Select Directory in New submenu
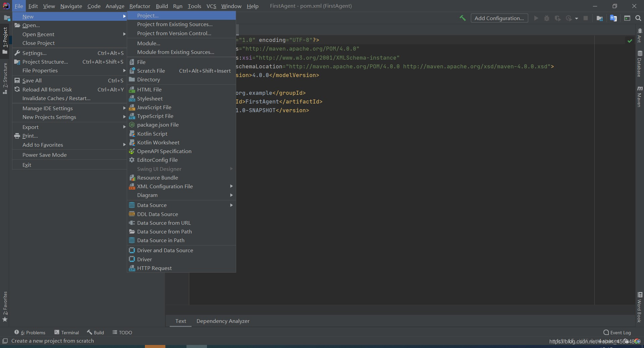The width and height of the screenshot is (644, 348). [181, 79]
